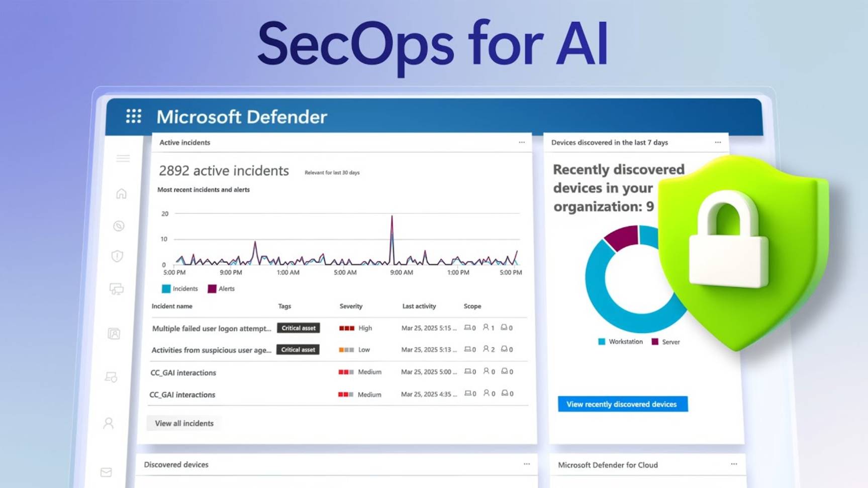Screen dimensions: 868x488
Task: Click user scope icon in suspicious user agent row
Action: [x=486, y=349]
